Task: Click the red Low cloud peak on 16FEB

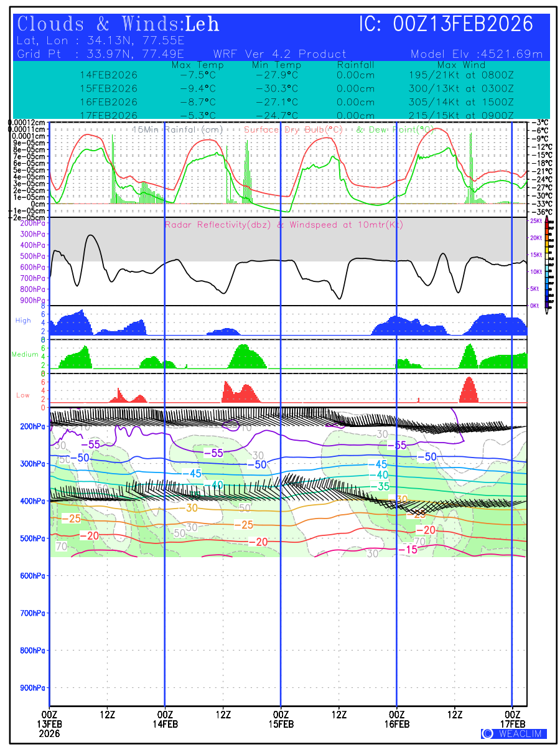Action: coord(470,390)
